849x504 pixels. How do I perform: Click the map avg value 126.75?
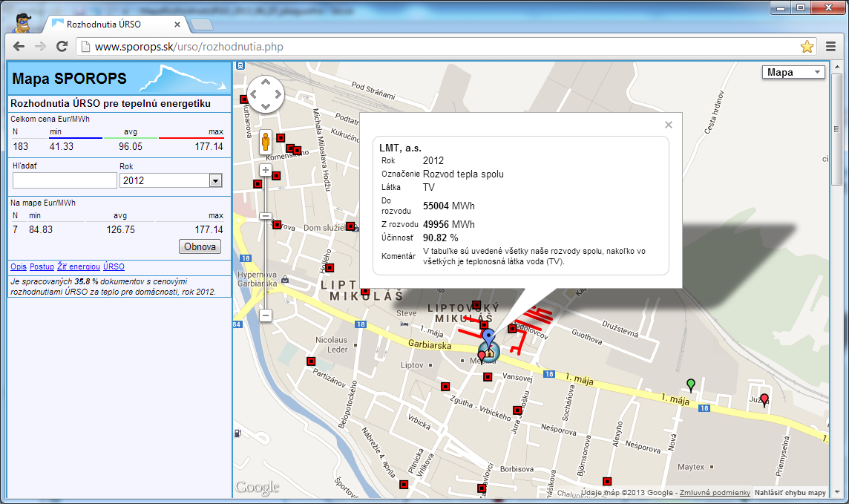click(x=121, y=230)
